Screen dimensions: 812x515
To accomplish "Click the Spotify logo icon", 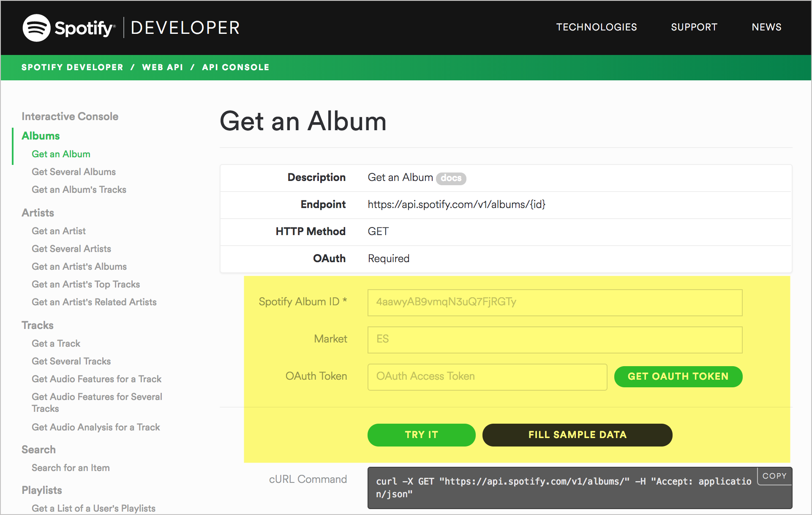I will [x=37, y=28].
